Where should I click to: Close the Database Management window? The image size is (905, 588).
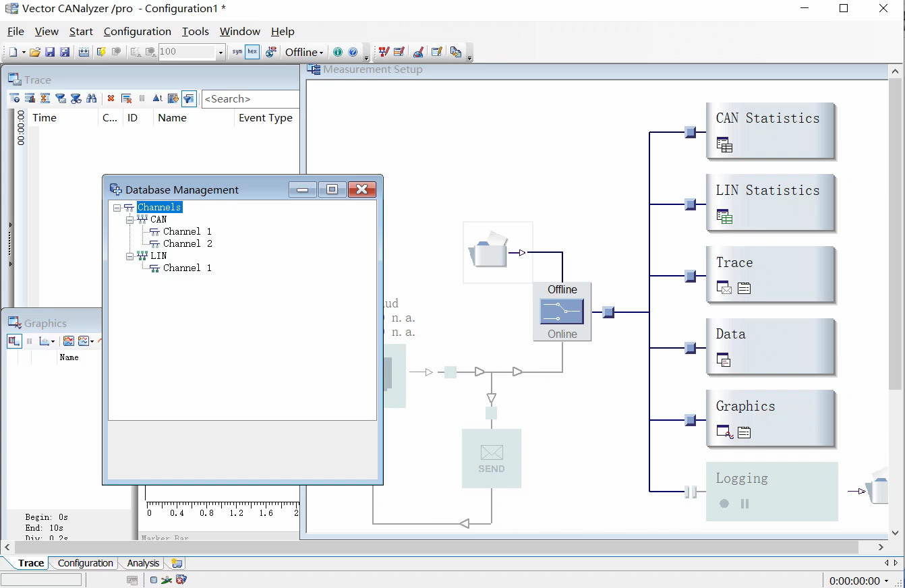[x=362, y=189]
